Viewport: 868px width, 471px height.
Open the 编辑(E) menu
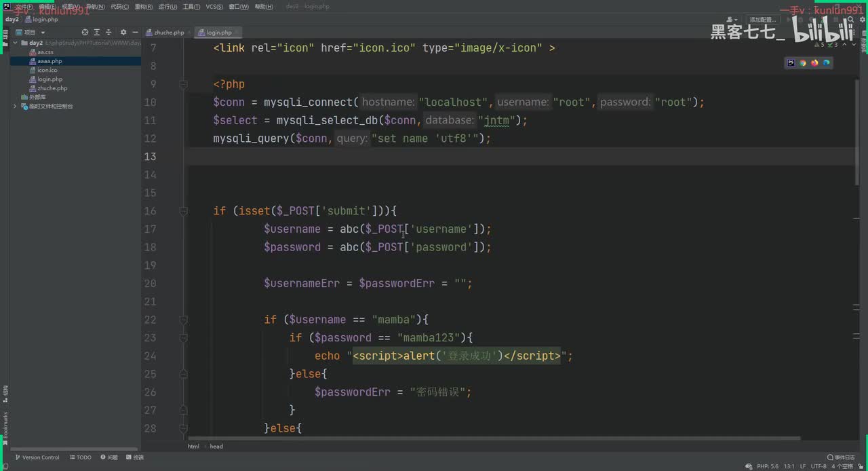coord(49,7)
